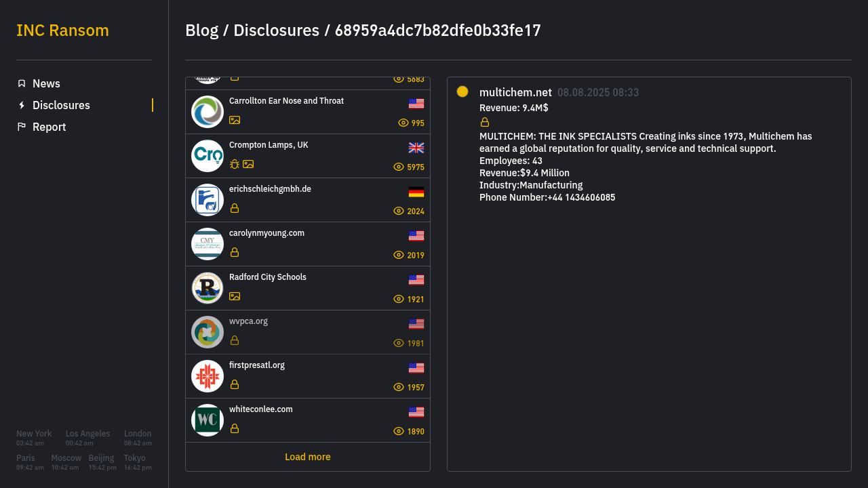
Task: Click the bookmark icon next to News
Action: 22,83
